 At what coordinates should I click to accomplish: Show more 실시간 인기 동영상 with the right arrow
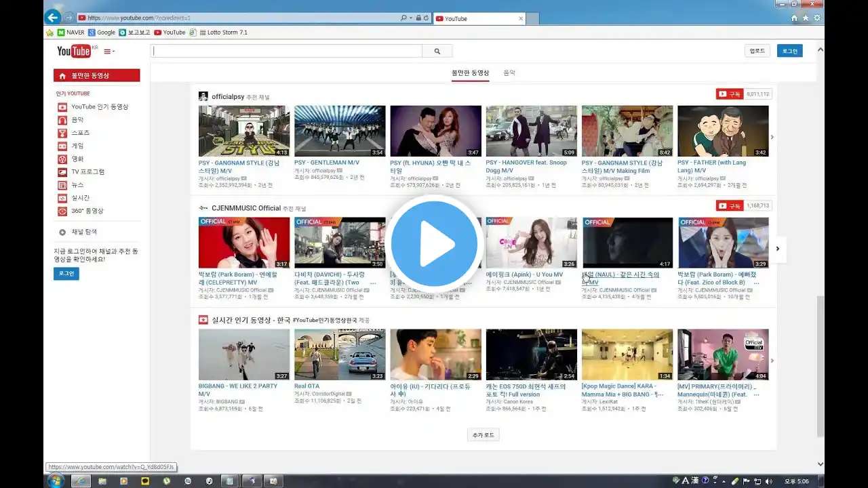point(772,361)
